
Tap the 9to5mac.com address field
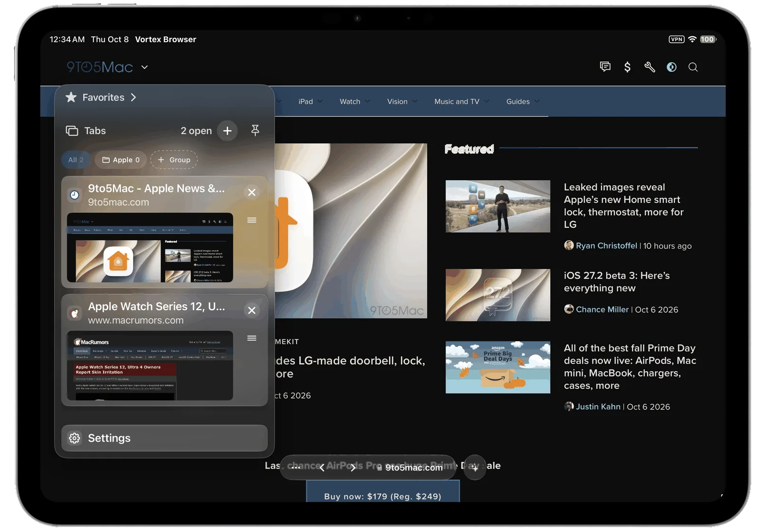click(x=410, y=468)
